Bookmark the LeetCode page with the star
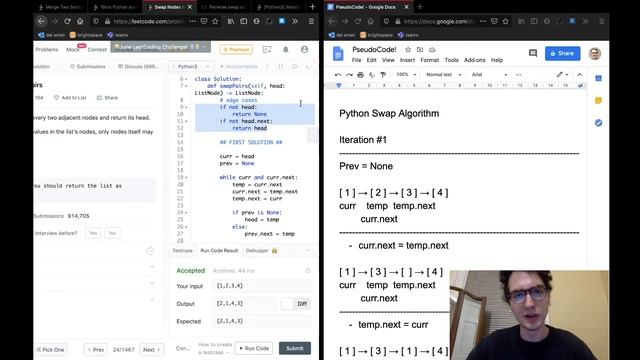The height and width of the screenshot is (360, 640). click(x=215, y=21)
